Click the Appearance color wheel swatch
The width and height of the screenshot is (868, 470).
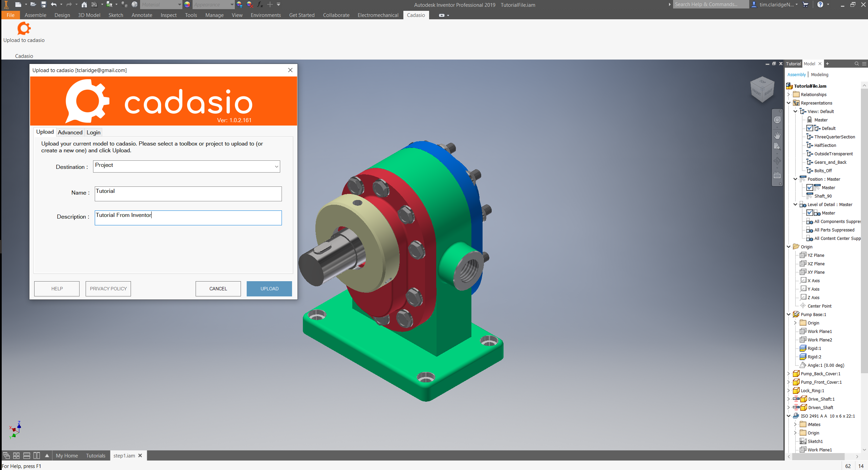click(x=187, y=4)
